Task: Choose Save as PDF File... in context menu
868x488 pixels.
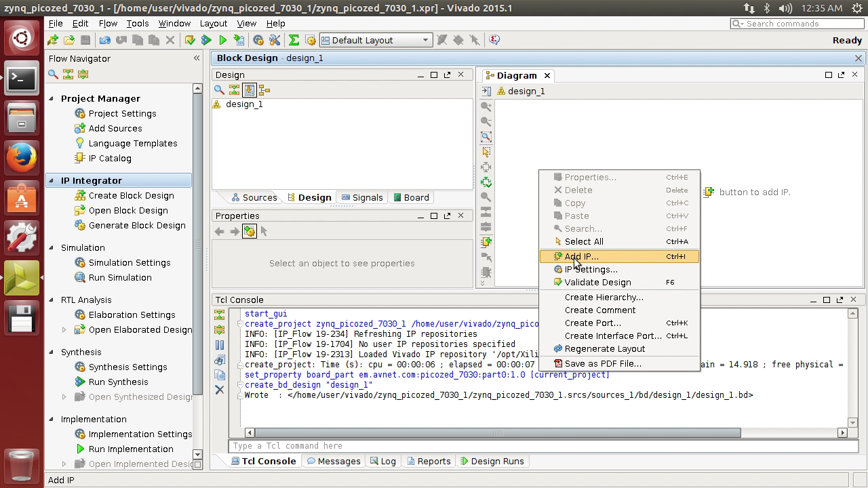Action: [618, 363]
